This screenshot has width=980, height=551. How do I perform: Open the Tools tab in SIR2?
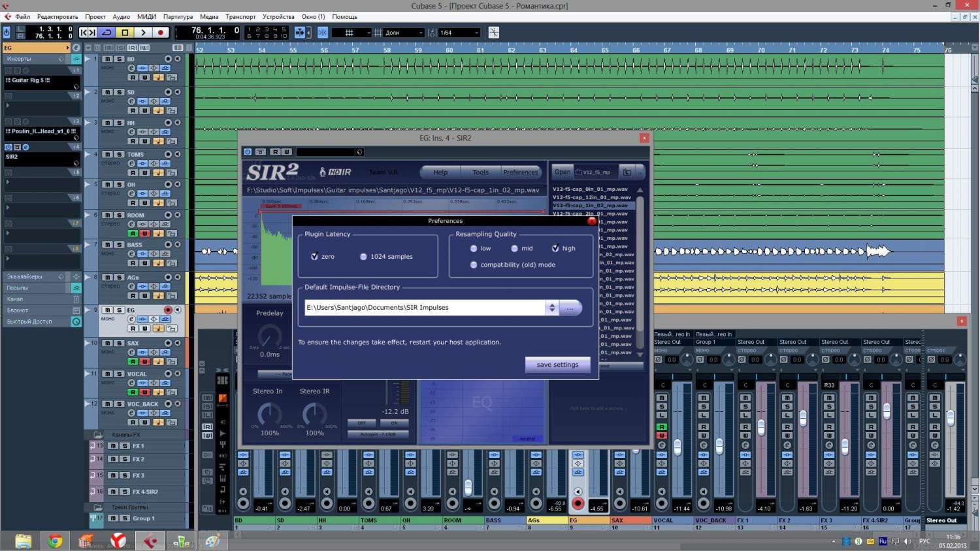(480, 173)
